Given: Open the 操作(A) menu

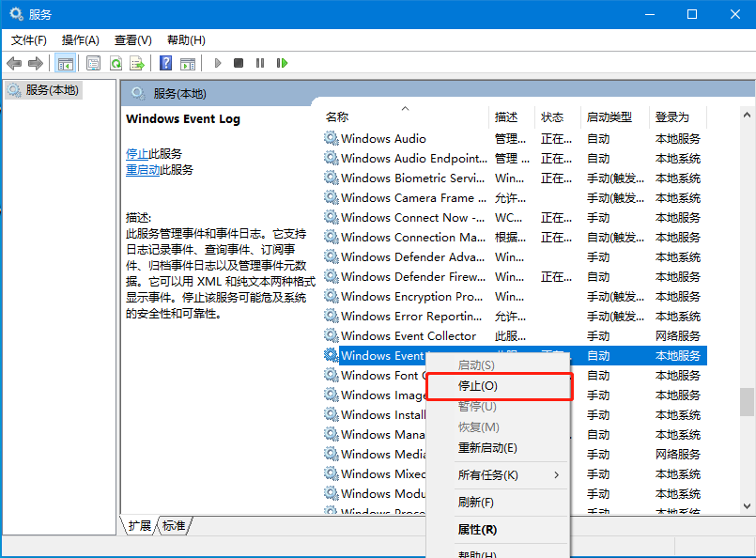Looking at the screenshot, I should pyautogui.click(x=81, y=40).
